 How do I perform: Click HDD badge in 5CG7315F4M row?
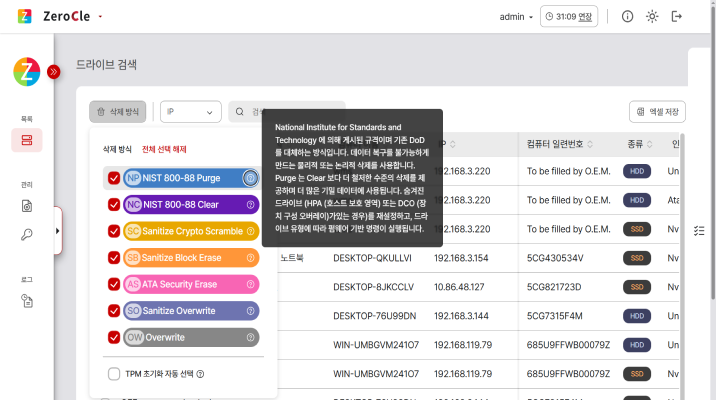[637, 316]
